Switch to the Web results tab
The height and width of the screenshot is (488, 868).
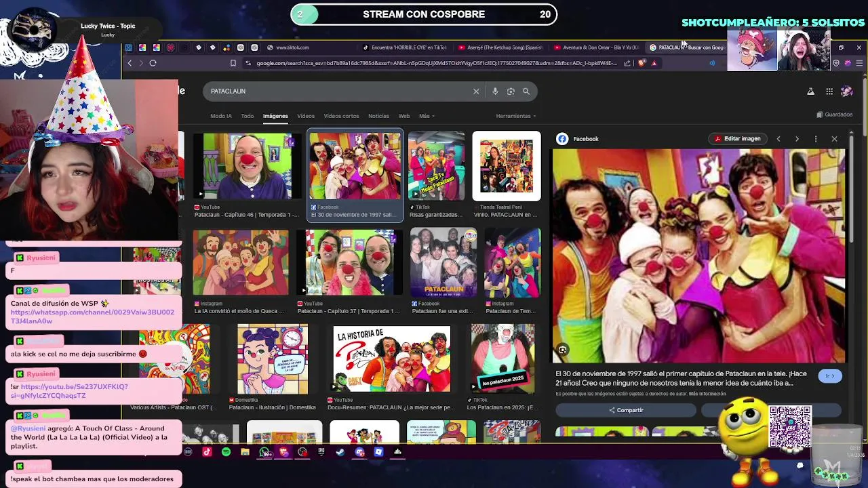click(x=404, y=116)
